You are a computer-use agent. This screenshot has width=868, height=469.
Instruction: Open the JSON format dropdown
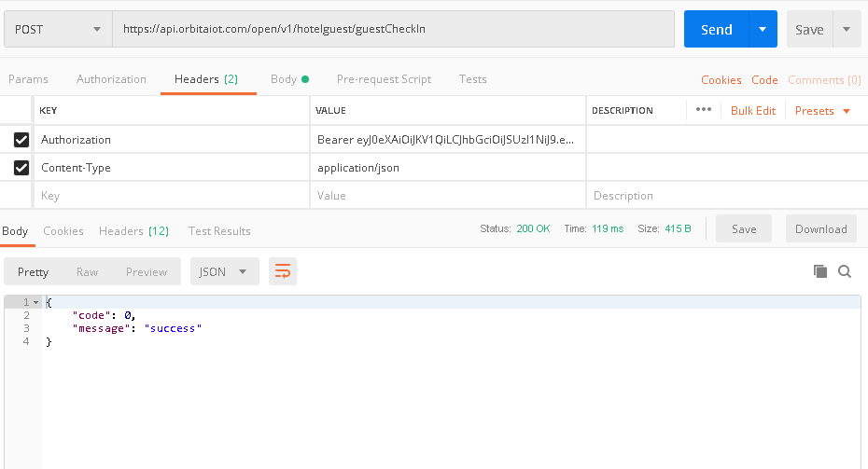[224, 271]
